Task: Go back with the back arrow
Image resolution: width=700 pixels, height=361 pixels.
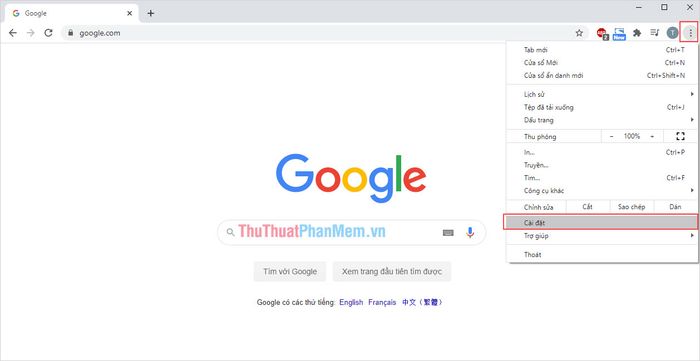Action: [12, 33]
